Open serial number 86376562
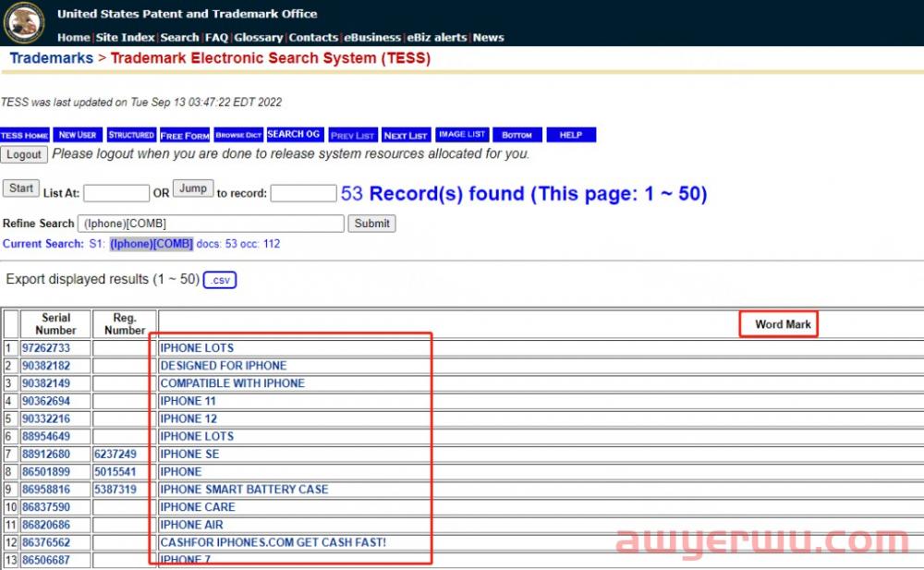Viewport: 924px width, 570px height. click(46, 542)
